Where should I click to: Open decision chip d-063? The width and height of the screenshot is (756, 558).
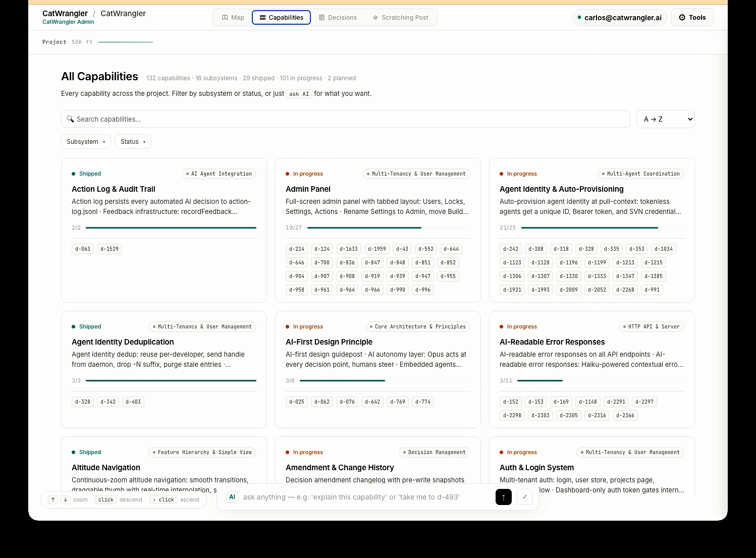pos(83,249)
